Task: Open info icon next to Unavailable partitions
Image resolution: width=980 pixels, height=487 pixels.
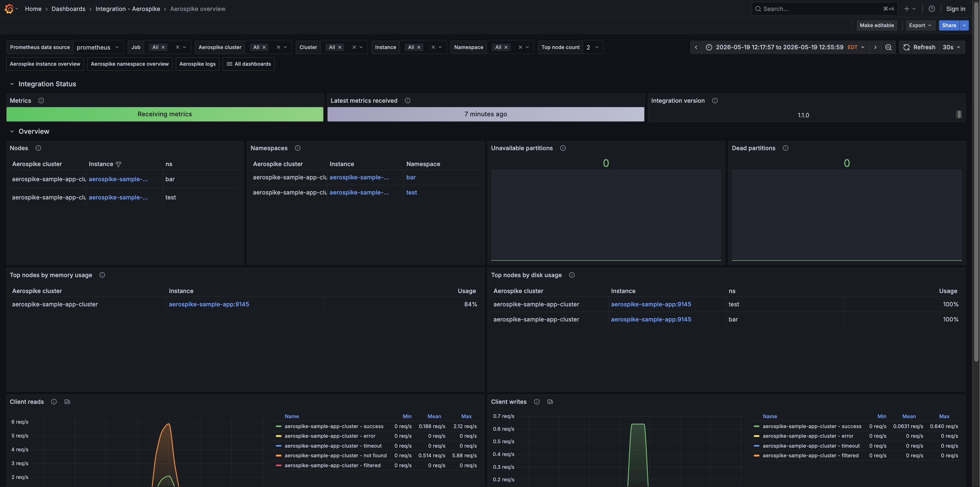Action: 563,148
